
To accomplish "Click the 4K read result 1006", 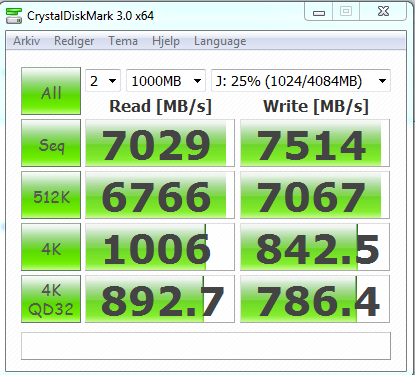I will click(x=160, y=247).
